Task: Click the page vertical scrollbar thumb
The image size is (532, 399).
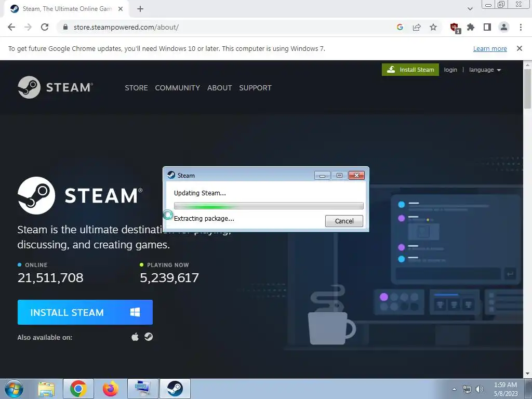Action: click(x=528, y=89)
